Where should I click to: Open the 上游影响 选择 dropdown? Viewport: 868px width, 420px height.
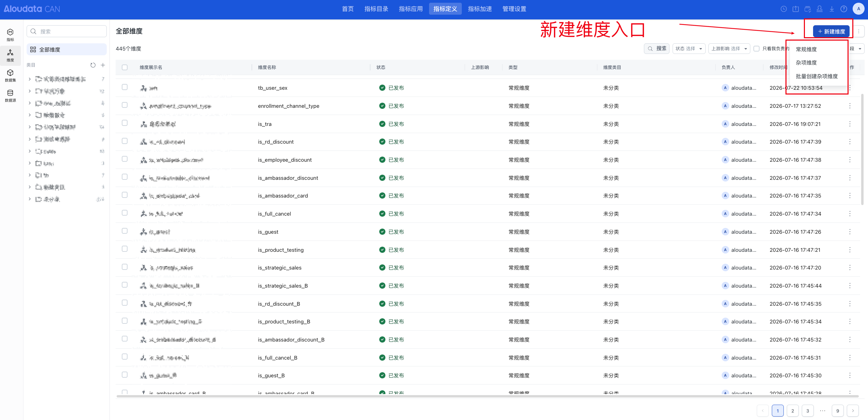[729, 49]
